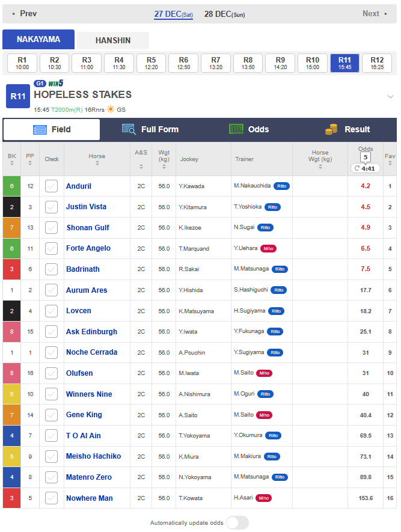Click the Result gold coins icon

point(331,129)
